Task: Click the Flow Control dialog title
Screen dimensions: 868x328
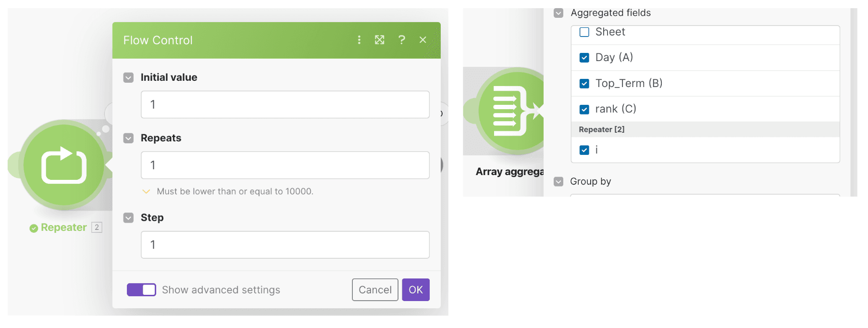Action: 158,40
